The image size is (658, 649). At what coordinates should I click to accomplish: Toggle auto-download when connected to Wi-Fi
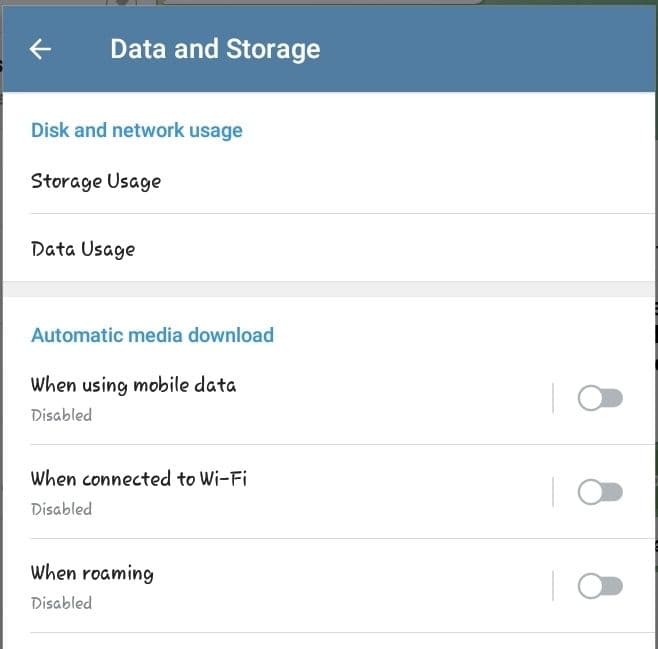pyautogui.click(x=600, y=492)
